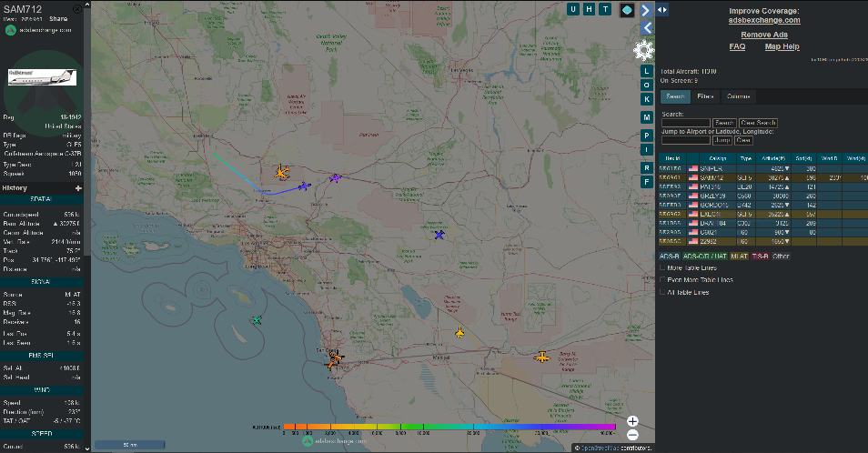Click the MLAT legend badge
This screenshot has width=868, height=453.
coord(739,257)
